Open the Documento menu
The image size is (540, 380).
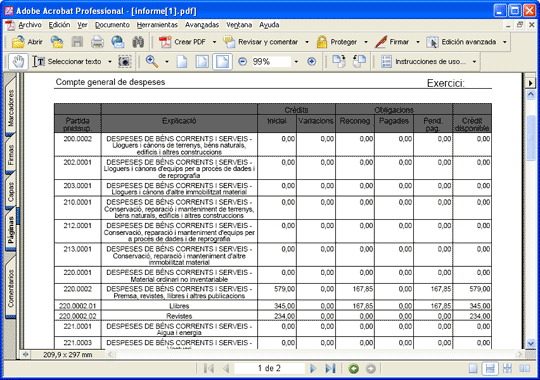[x=112, y=25]
